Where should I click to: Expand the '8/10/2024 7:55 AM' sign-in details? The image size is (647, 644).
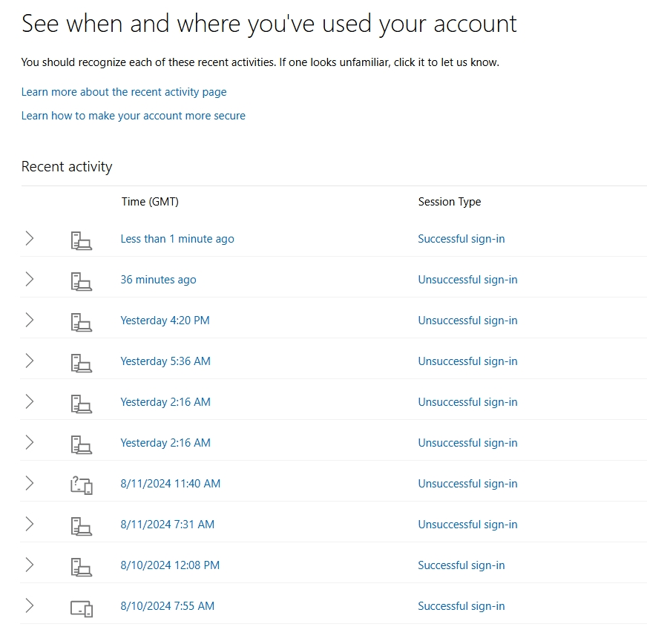[29, 606]
